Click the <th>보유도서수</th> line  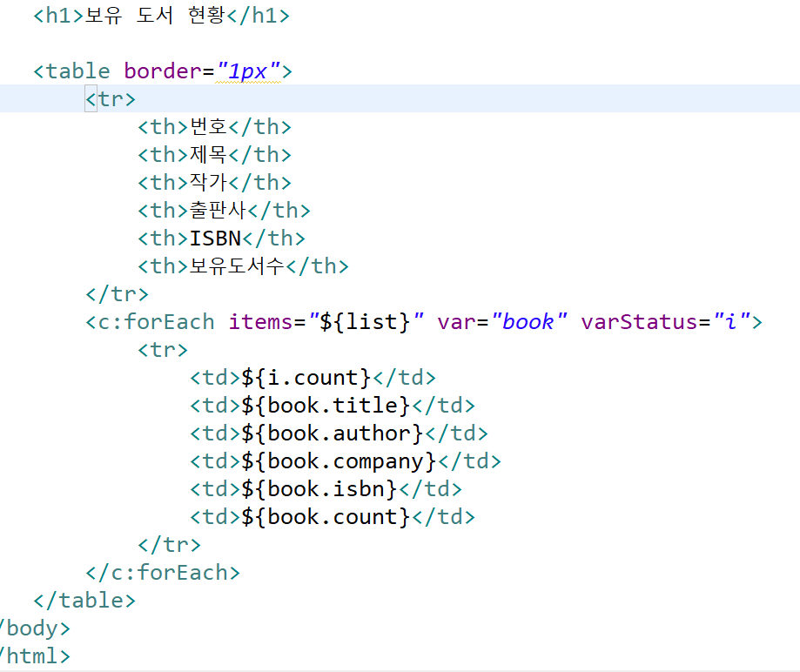[x=243, y=265]
